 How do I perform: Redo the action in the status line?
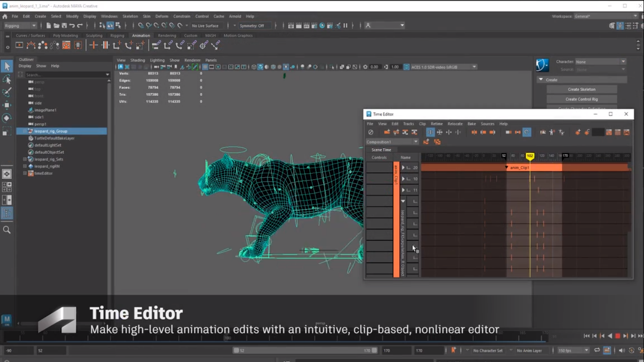[80, 25]
